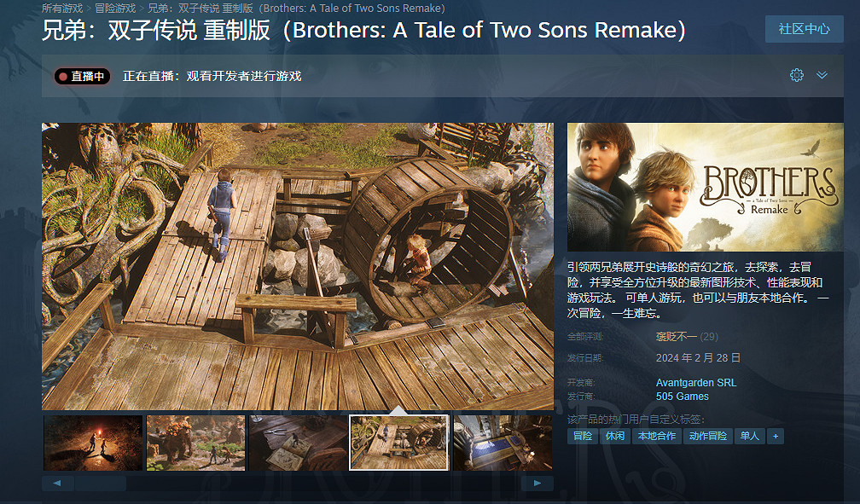Select the 休闲 tag
Viewport: 860px width, 504px height.
click(615, 436)
